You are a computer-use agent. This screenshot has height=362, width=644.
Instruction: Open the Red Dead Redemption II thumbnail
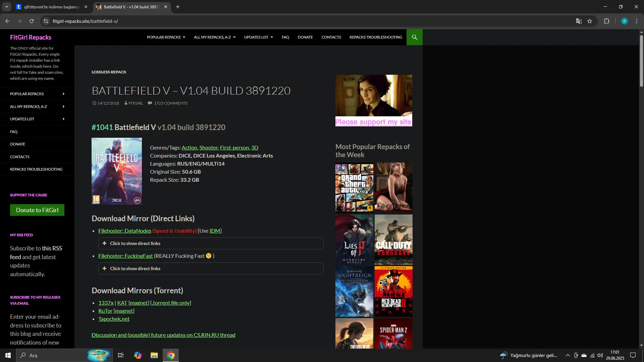(393, 292)
